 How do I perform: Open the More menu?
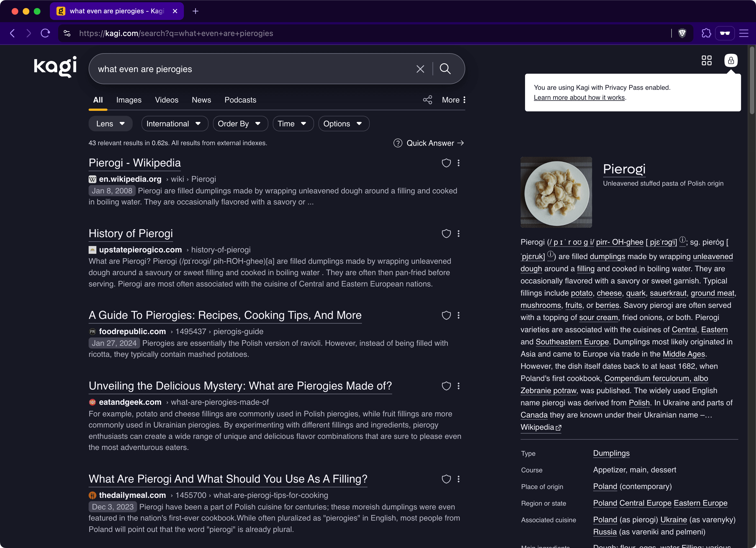454,100
